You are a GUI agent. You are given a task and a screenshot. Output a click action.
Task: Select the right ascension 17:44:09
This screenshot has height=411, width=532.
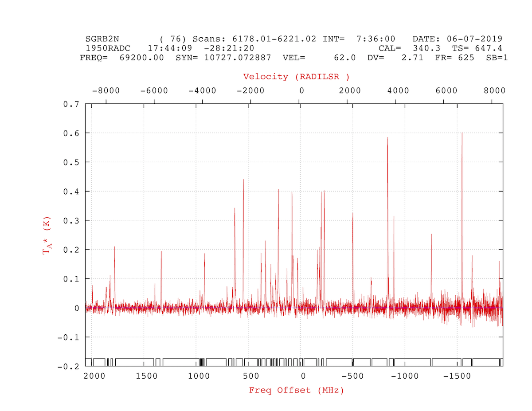pyautogui.click(x=169, y=48)
